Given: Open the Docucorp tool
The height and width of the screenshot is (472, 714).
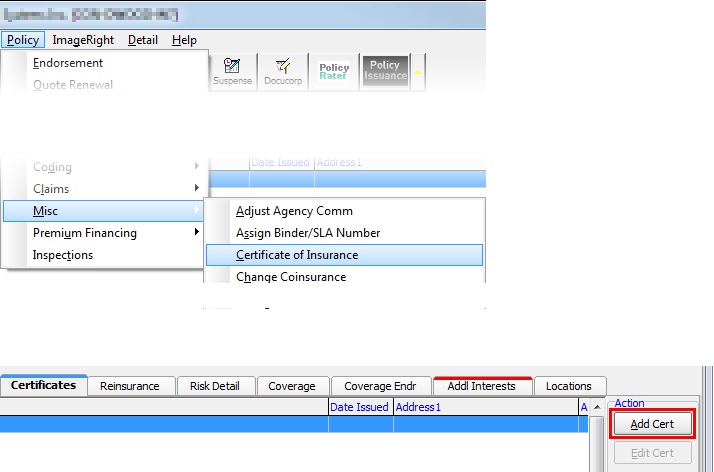Looking at the screenshot, I should pos(282,72).
